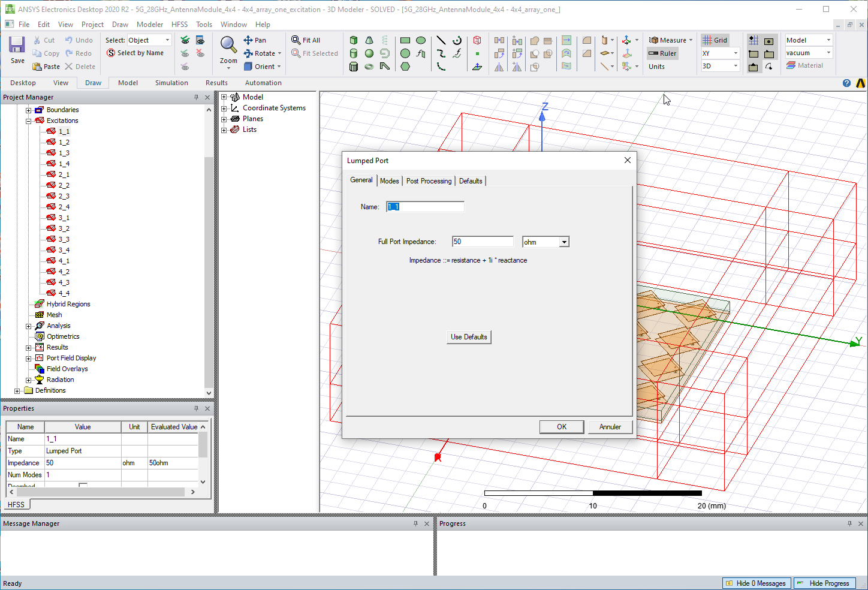Click the OK button in Lumped Port
The image size is (868, 590).
[562, 427]
